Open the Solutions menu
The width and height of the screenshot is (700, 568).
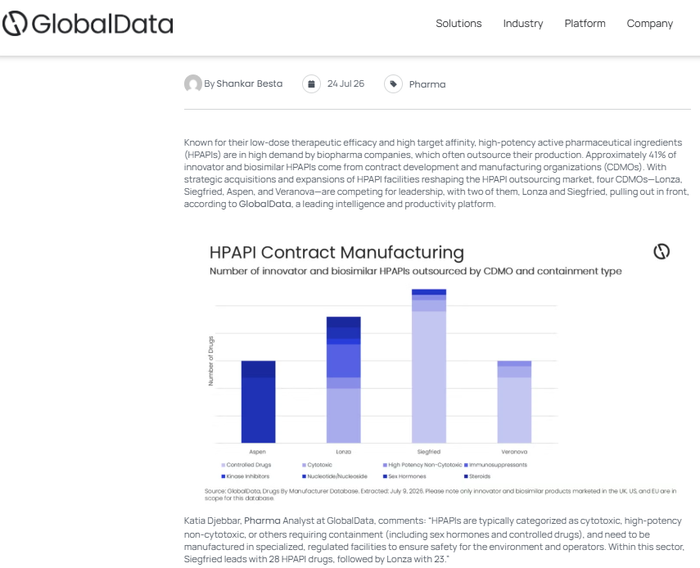tap(458, 23)
